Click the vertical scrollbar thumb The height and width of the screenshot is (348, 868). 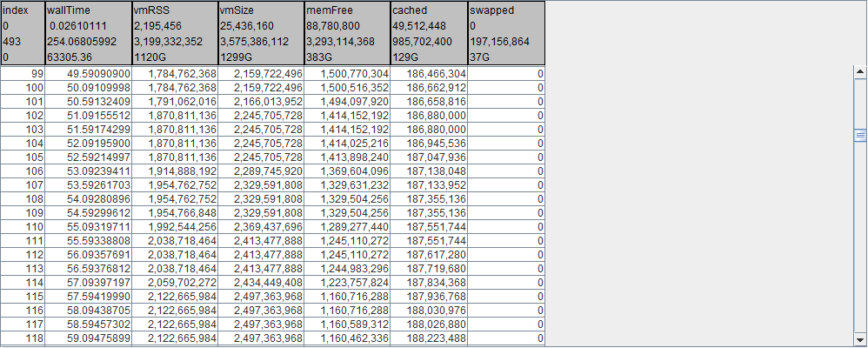860,136
